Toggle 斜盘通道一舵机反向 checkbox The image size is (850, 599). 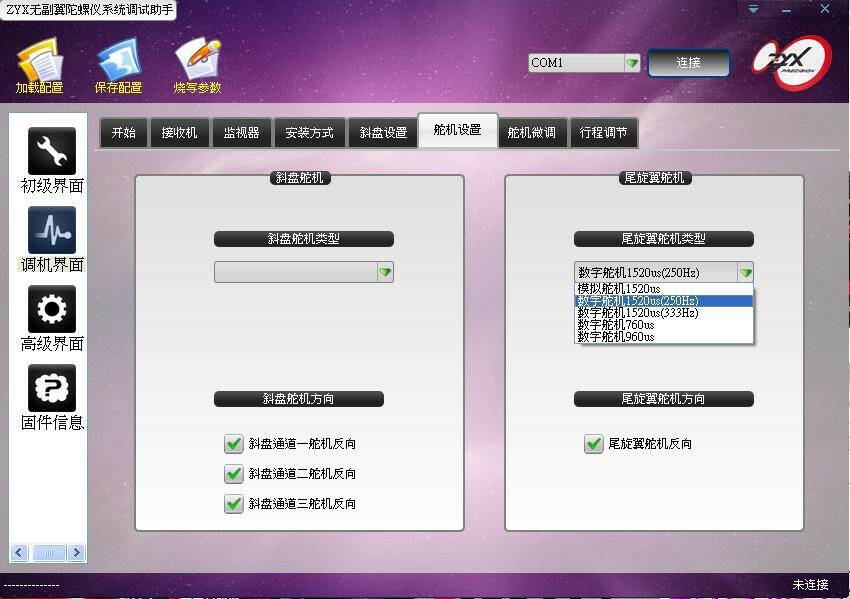point(234,443)
